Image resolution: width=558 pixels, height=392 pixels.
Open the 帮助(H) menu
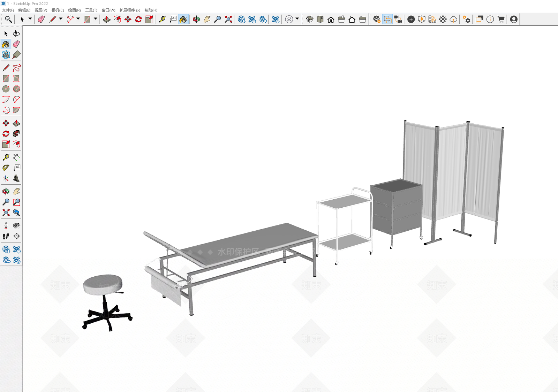tap(151, 10)
